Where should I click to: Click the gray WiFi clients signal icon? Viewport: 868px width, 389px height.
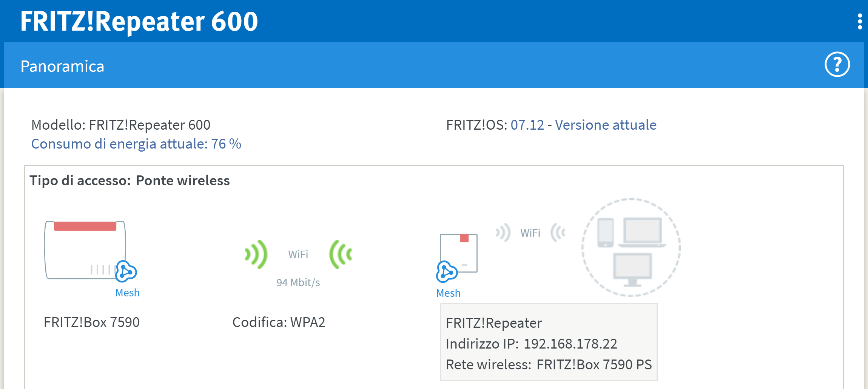click(x=530, y=232)
